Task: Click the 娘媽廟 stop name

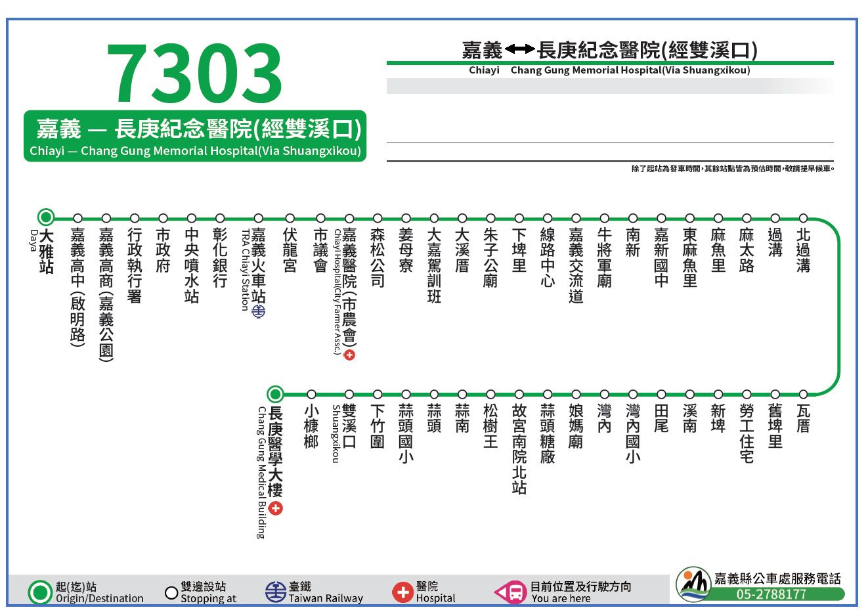Action: (576, 426)
